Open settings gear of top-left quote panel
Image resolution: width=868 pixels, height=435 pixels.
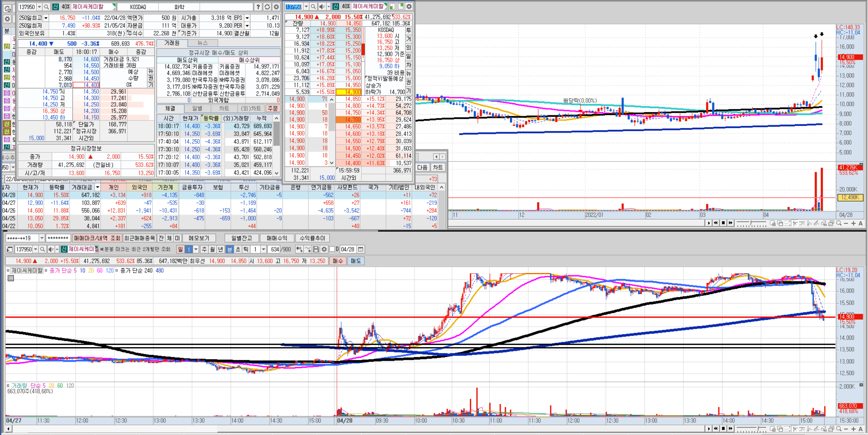pyautogui.click(x=276, y=7)
